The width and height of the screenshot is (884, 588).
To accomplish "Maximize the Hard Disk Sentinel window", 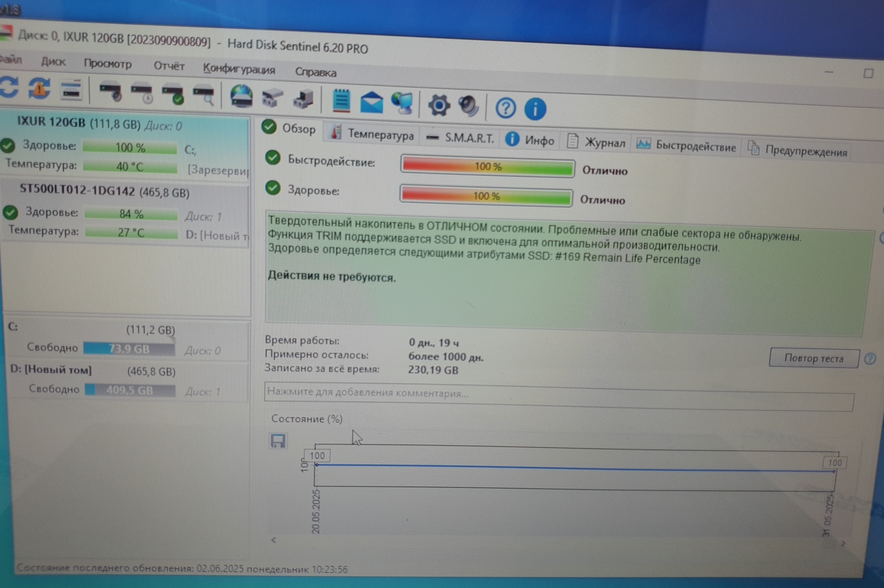I will tap(868, 73).
